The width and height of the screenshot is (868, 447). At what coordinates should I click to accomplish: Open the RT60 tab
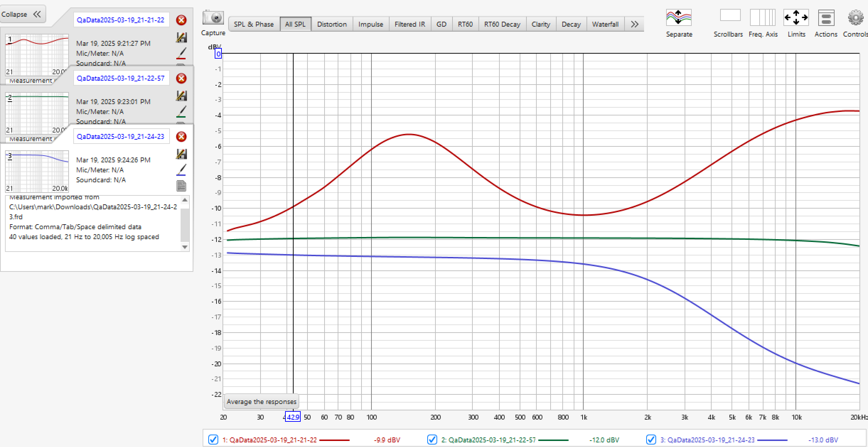click(x=465, y=24)
